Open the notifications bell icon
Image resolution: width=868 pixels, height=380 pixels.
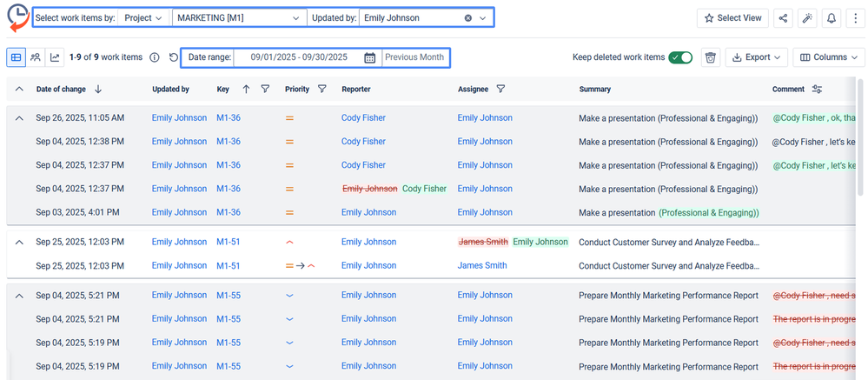pyautogui.click(x=832, y=17)
